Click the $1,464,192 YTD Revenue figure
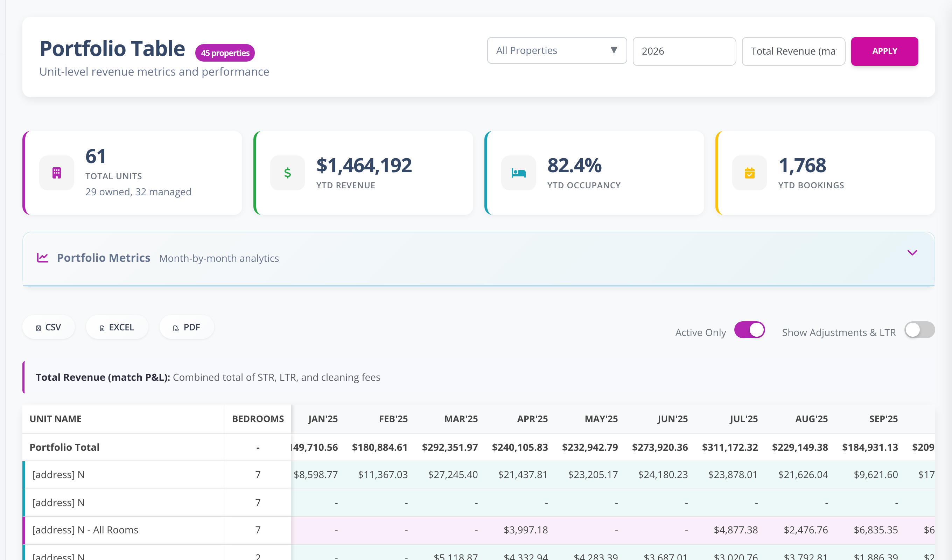Screen dimensions: 952x560 pos(364,166)
